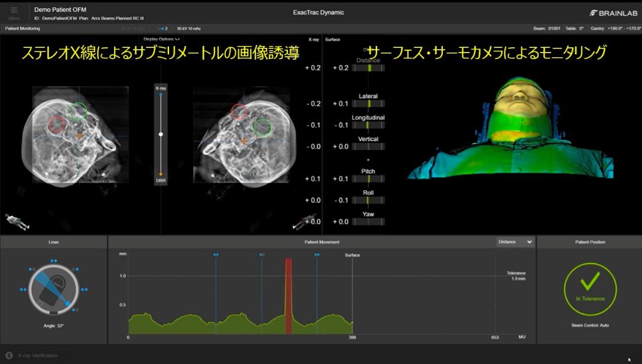
Task: Click the orange isocenter crosshair on left X-ray
Action: tap(79, 135)
